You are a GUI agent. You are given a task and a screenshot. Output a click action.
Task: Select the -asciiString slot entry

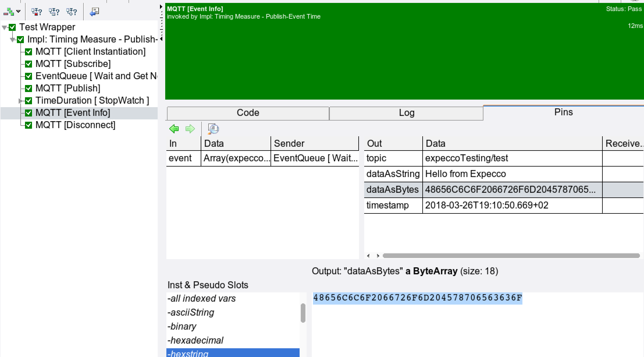click(191, 312)
